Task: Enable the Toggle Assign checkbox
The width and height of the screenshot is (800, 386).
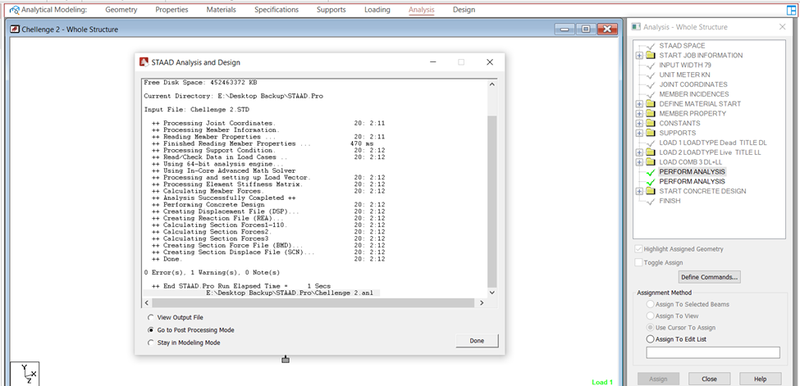Action: pyautogui.click(x=638, y=263)
